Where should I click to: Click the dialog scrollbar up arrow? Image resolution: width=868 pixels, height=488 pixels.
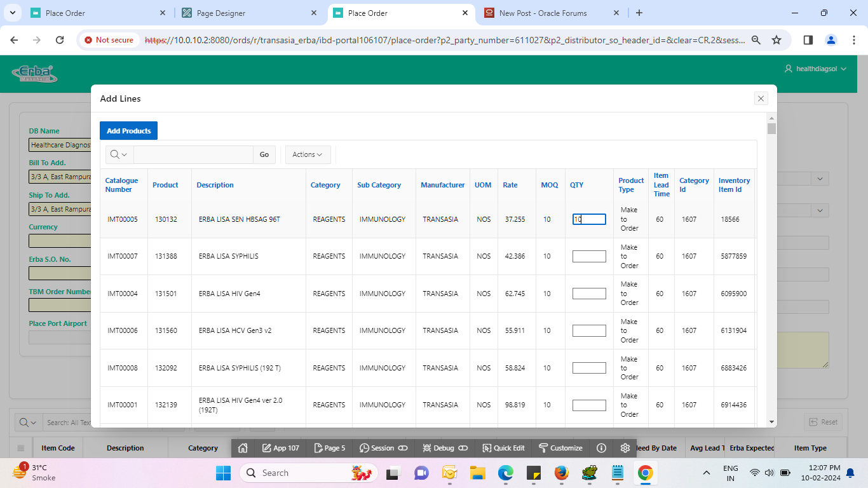click(x=771, y=118)
